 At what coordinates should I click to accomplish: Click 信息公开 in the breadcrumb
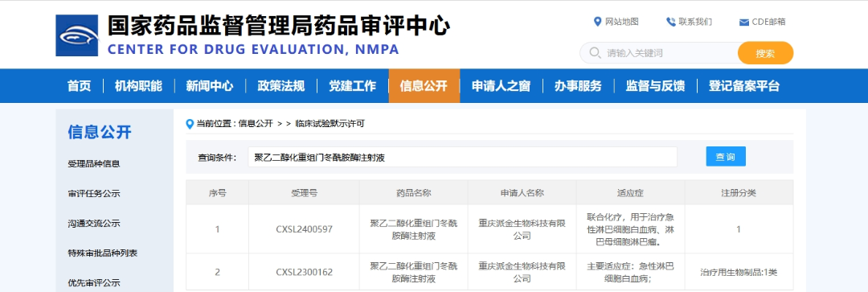click(x=256, y=124)
